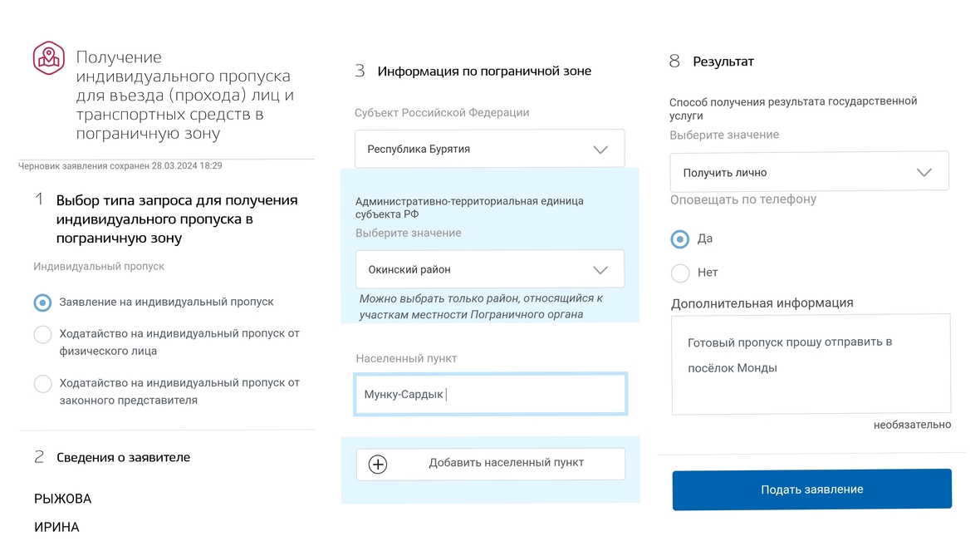Click Добавить населенный пункт button
This screenshot has height=551, width=980.
click(x=491, y=464)
